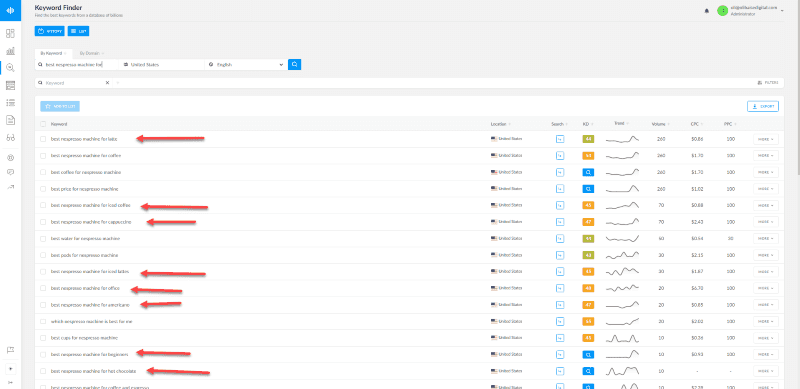Switch to the By Domain tab

[x=90, y=53]
